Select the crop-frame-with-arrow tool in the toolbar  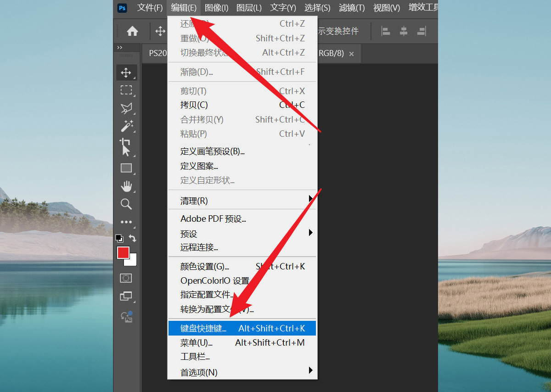[125, 147]
